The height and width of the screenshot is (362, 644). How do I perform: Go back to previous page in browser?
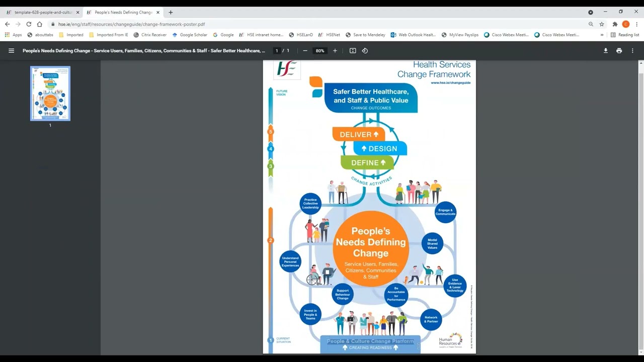7,24
